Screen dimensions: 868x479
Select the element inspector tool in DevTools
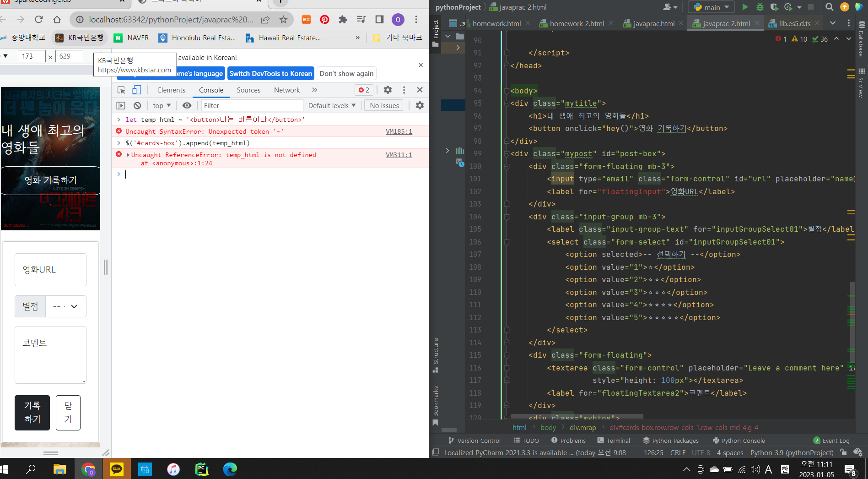point(121,90)
